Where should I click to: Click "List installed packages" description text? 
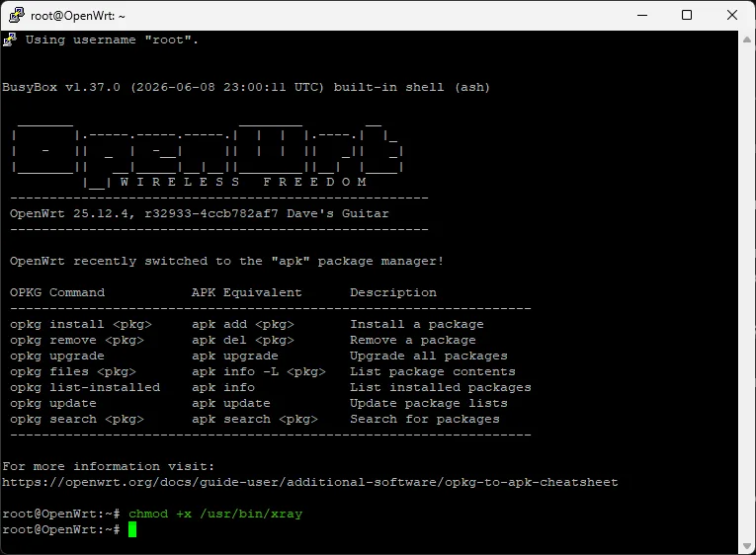[441, 387]
